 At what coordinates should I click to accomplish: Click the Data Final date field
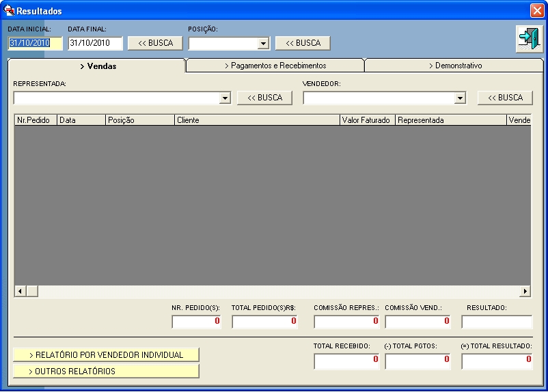tap(95, 43)
